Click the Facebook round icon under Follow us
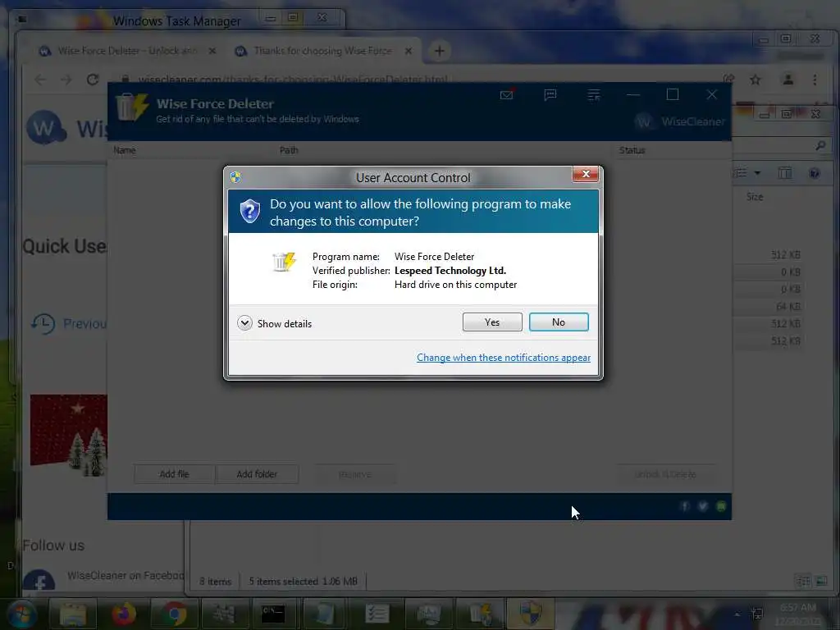Screen dimensions: 840x630 [x=39, y=582]
